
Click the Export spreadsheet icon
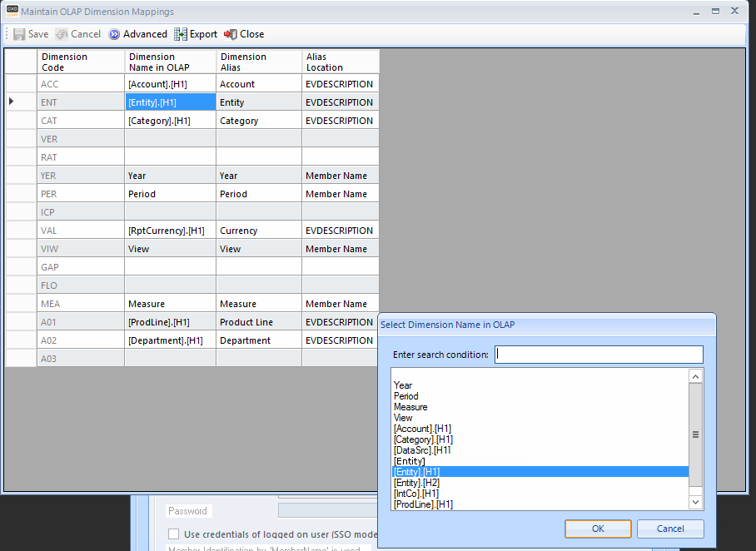point(181,34)
